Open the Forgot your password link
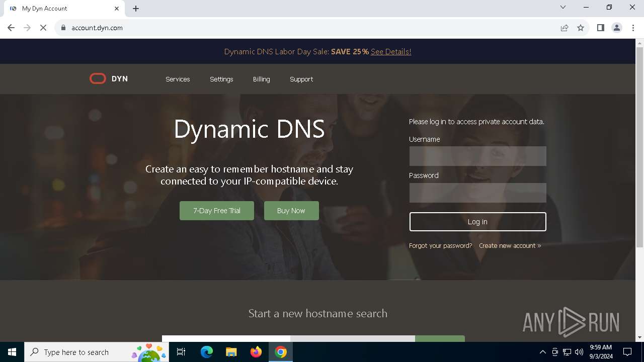 pyautogui.click(x=441, y=245)
